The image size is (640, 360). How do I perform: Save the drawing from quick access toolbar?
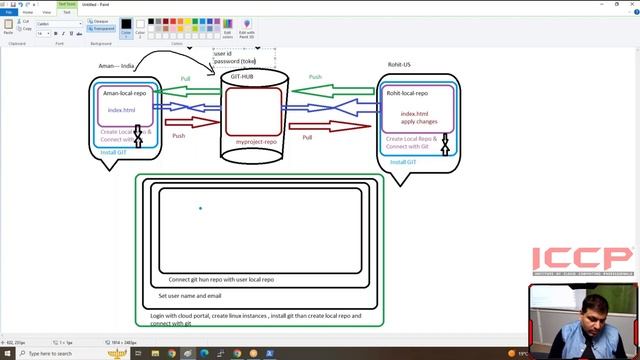click(13, 4)
